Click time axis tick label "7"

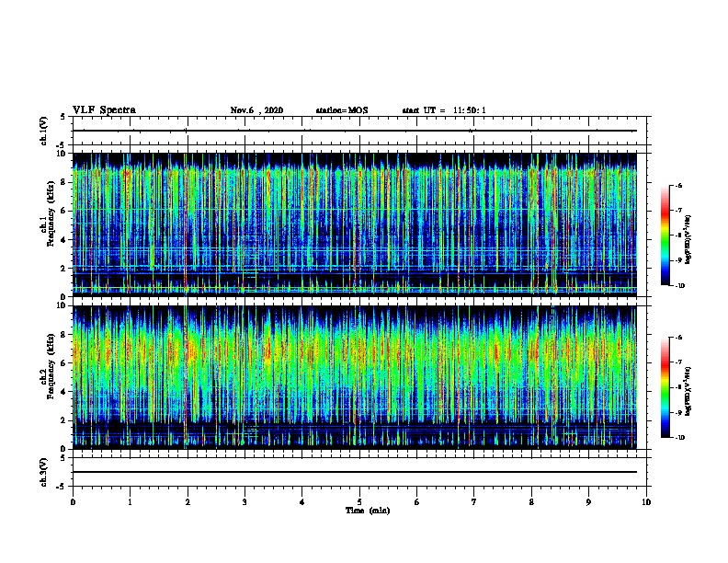click(474, 502)
